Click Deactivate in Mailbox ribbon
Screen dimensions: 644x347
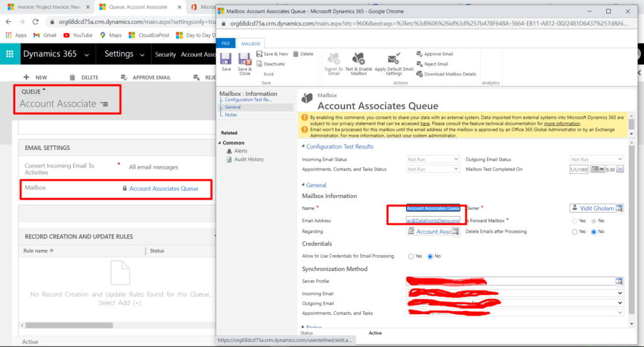270,64
